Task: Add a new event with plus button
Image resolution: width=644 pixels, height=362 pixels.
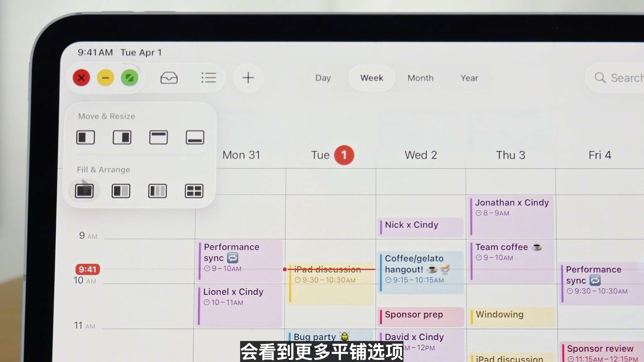Action: (248, 78)
